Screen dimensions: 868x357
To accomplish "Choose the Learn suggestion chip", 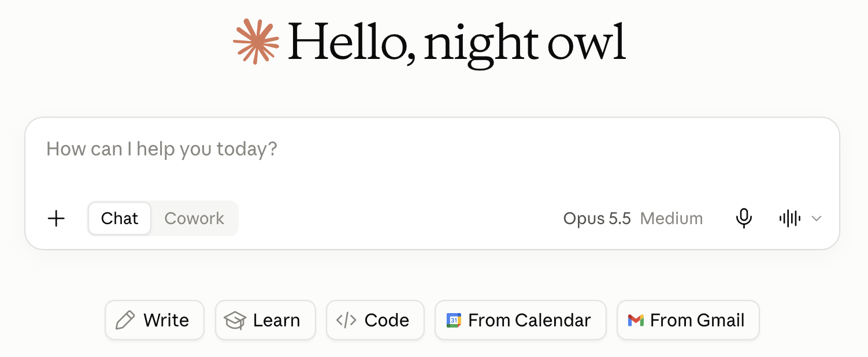I will 265,320.
